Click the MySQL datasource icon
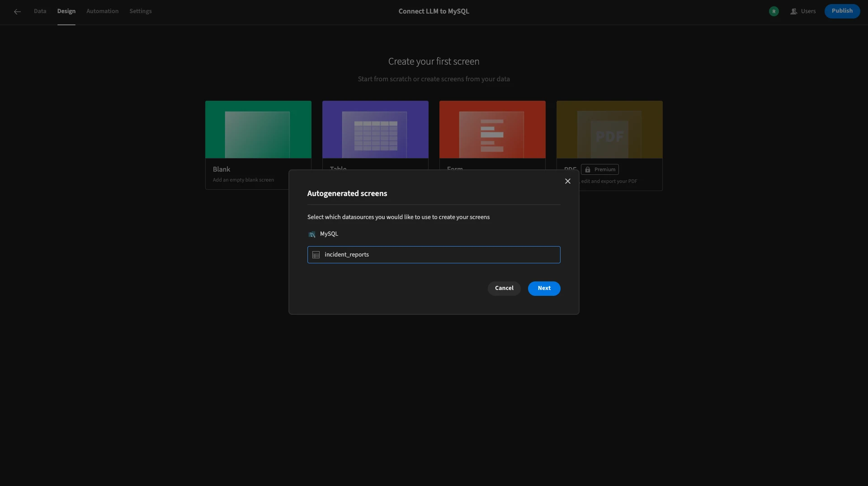Image resolution: width=868 pixels, height=486 pixels. click(x=311, y=234)
